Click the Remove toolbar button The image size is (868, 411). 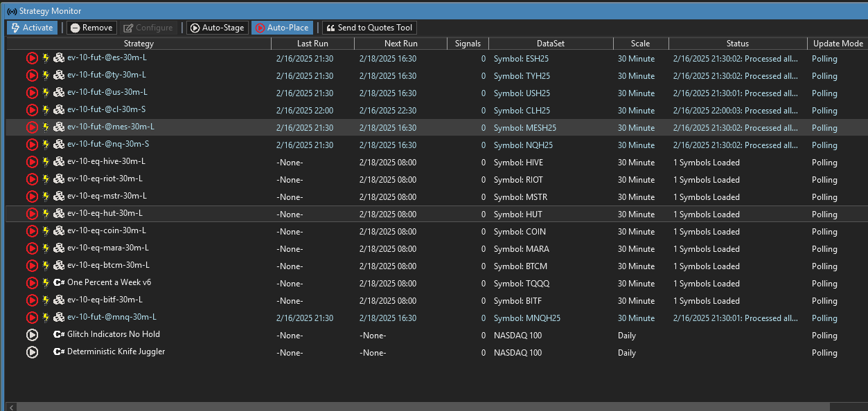pyautogui.click(x=91, y=28)
